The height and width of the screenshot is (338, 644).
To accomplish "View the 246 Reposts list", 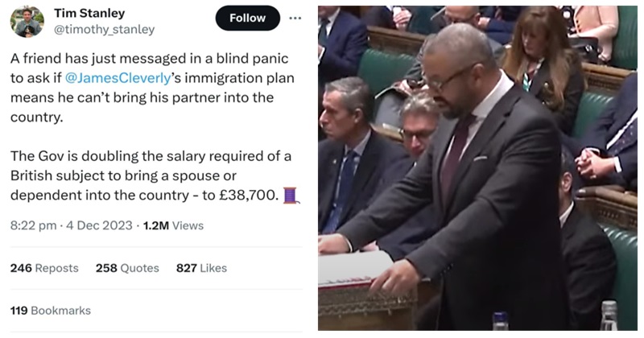I will 44,268.
